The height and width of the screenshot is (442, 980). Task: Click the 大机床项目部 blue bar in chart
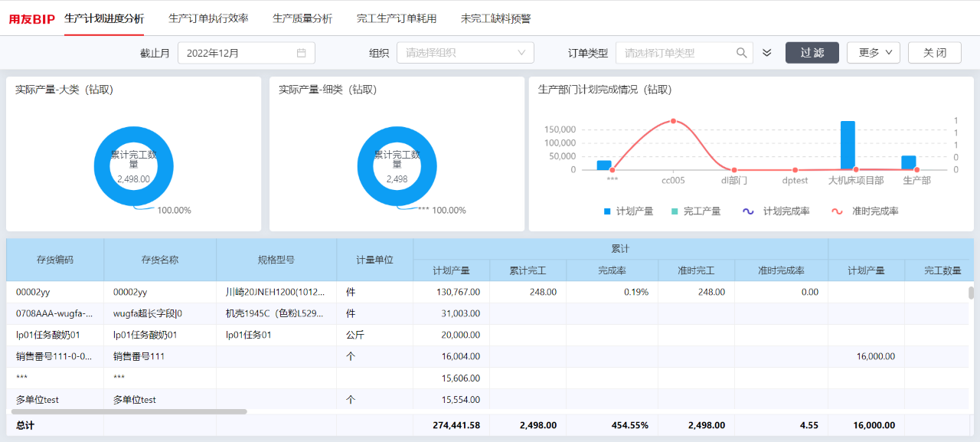[x=848, y=146]
